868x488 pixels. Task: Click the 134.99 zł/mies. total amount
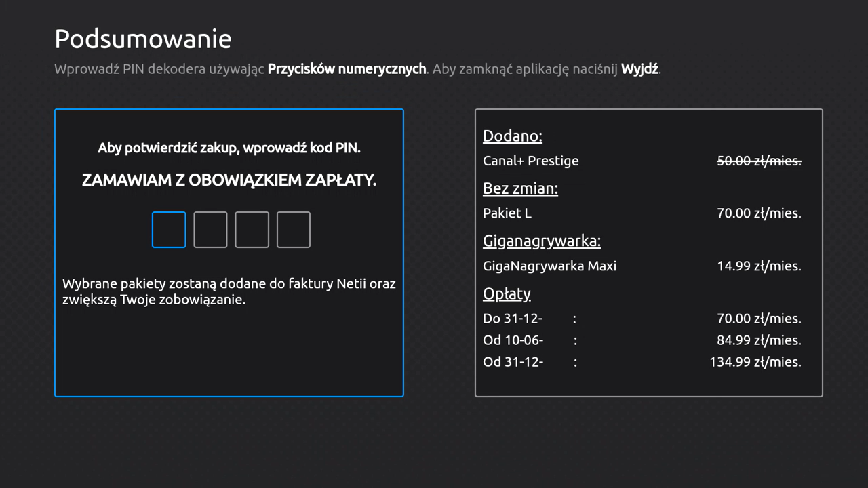754,361
